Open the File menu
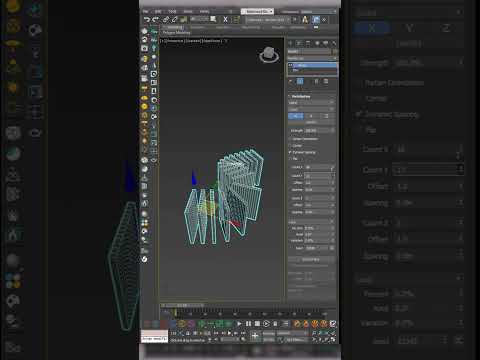The width and height of the screenshot is (480, 360). click(x=146, y=12)
